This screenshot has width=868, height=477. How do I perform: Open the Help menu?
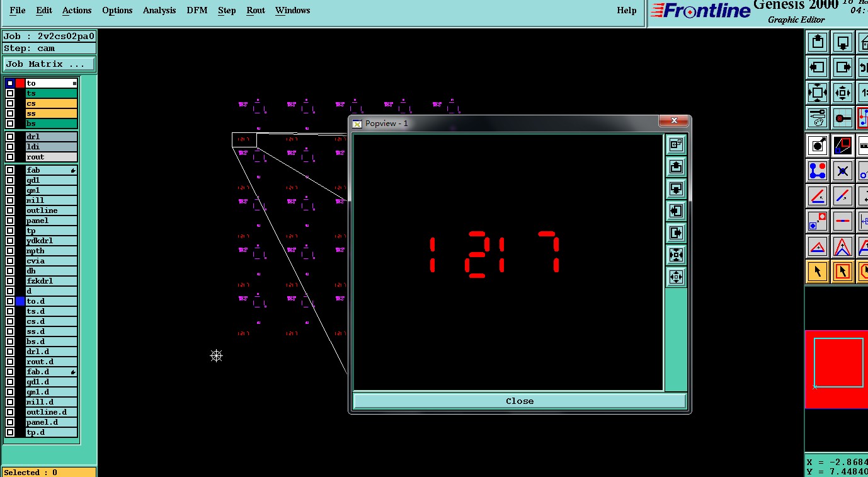click(627, 10)
